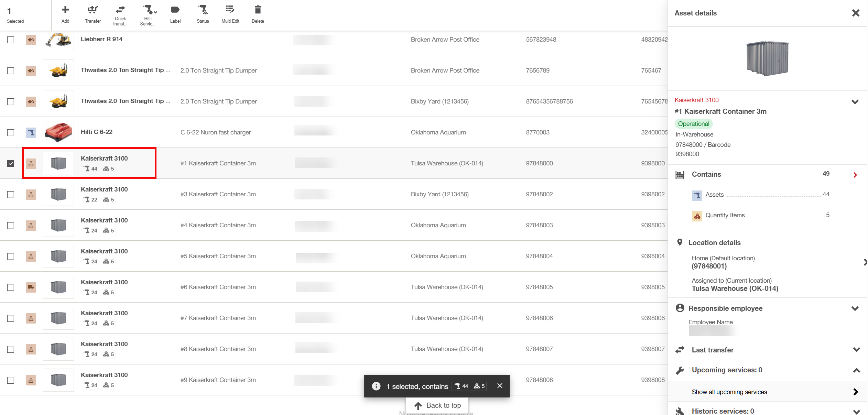Check the #8 Kaiserkraft Container checkbox

point(11,349)
